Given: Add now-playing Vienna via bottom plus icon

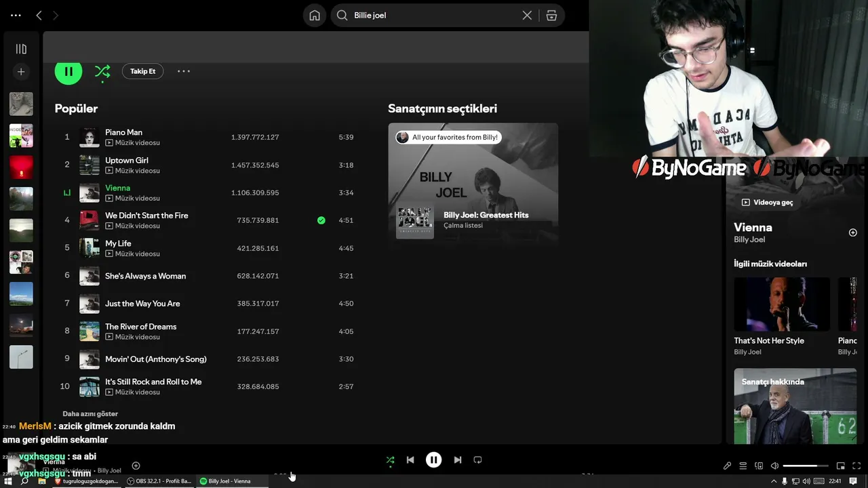Looking at the screenshot, I should pyautogui.click(x=136, y=466).
